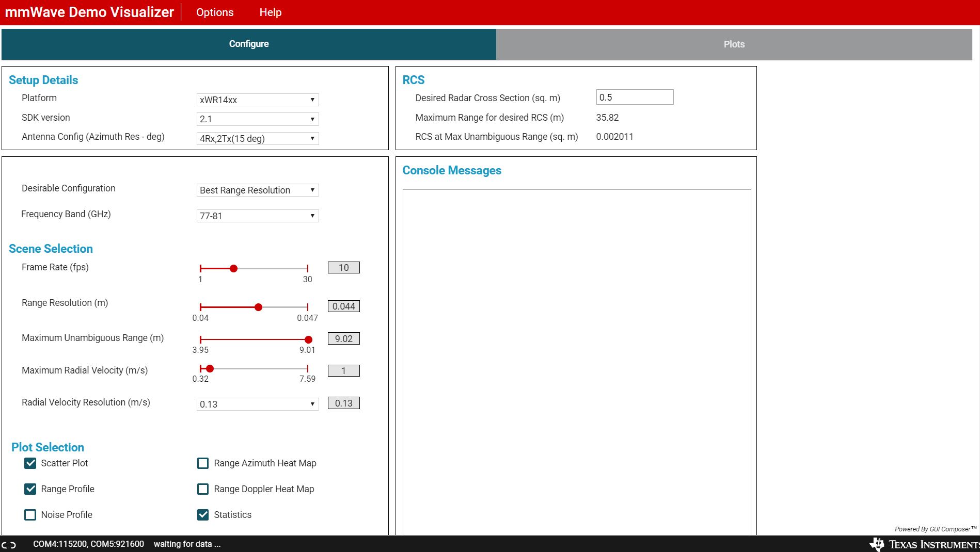Enable Range Azimuth Heat Map checkbox
The image size is (980, 552).
click(x=203, y=463)
